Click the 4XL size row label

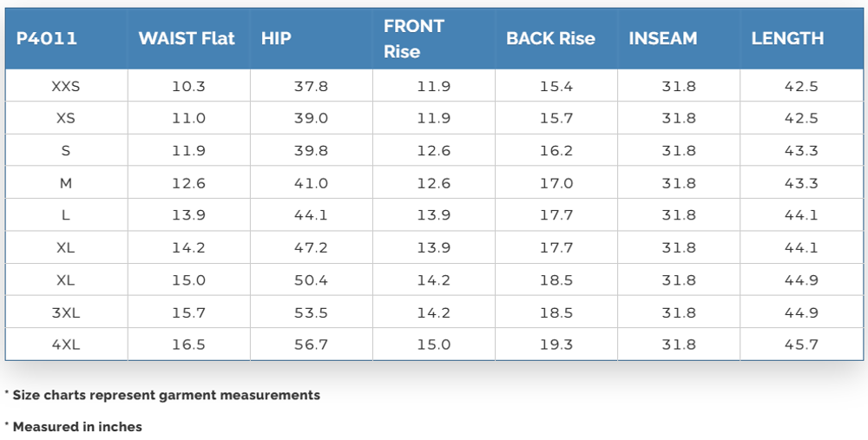pos(66,345)
